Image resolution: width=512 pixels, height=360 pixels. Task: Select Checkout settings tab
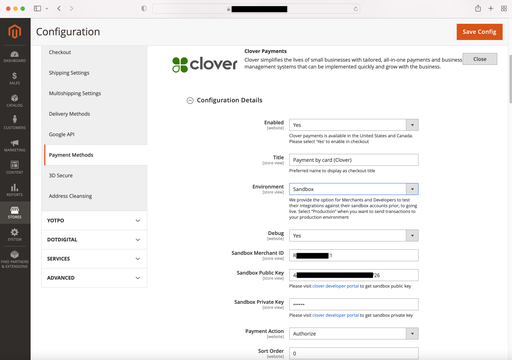(94, 52)
